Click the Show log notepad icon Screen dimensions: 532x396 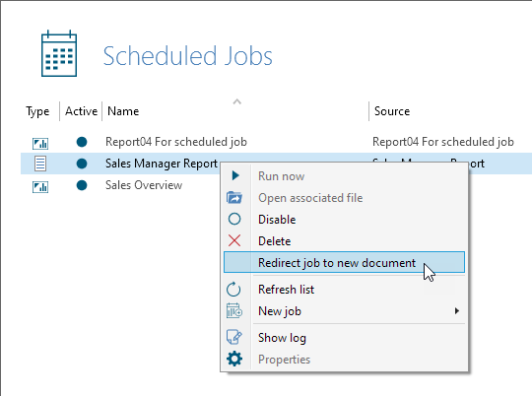(234, 337)
